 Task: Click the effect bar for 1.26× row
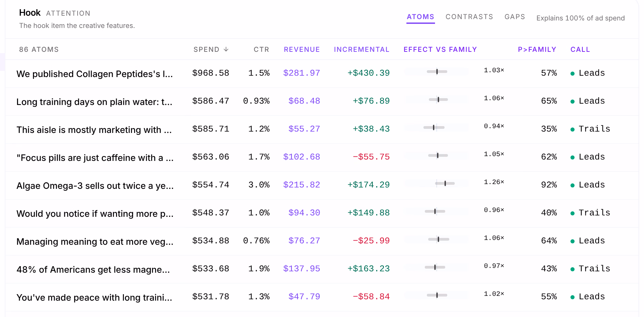[x=436, y=183]
